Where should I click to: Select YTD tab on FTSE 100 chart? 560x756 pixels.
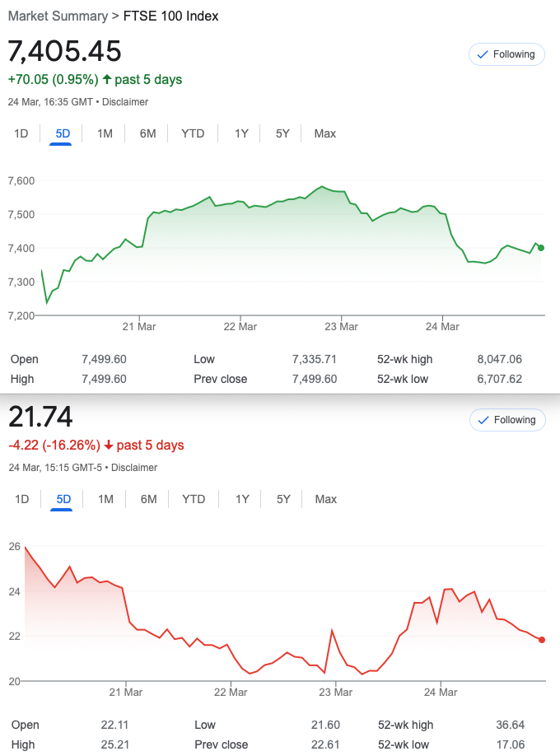(193, 133)
